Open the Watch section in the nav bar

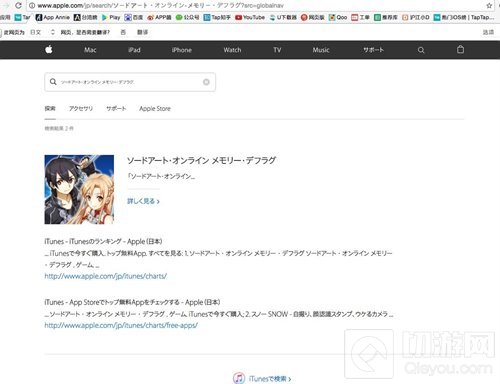232,50
